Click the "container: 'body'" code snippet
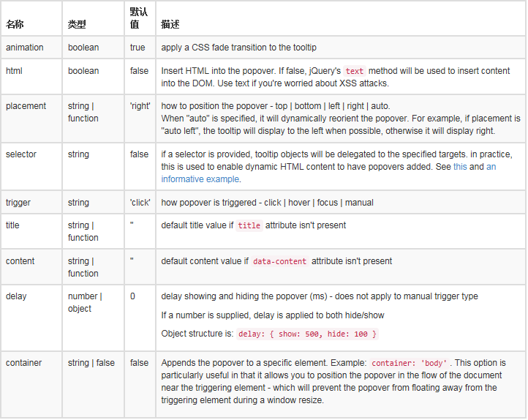This screenshot has height=420, width=528. pos(409,363)
